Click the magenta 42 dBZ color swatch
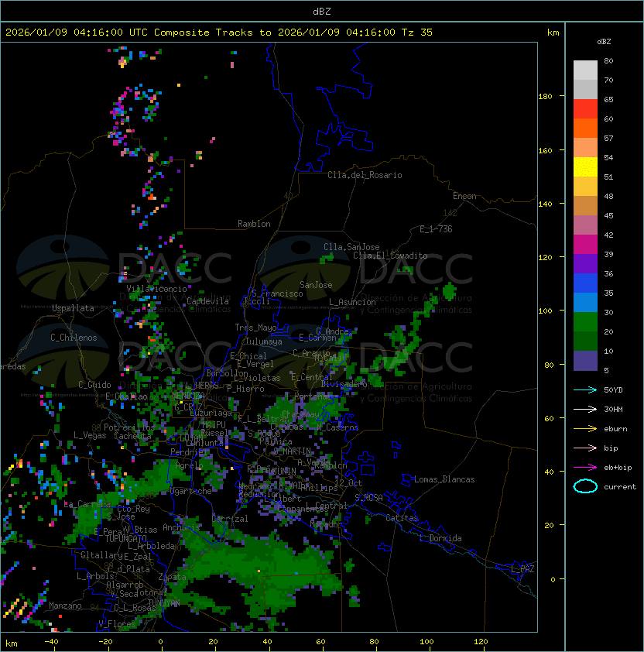This screenshot has width=644, height=652. (585, 245)
